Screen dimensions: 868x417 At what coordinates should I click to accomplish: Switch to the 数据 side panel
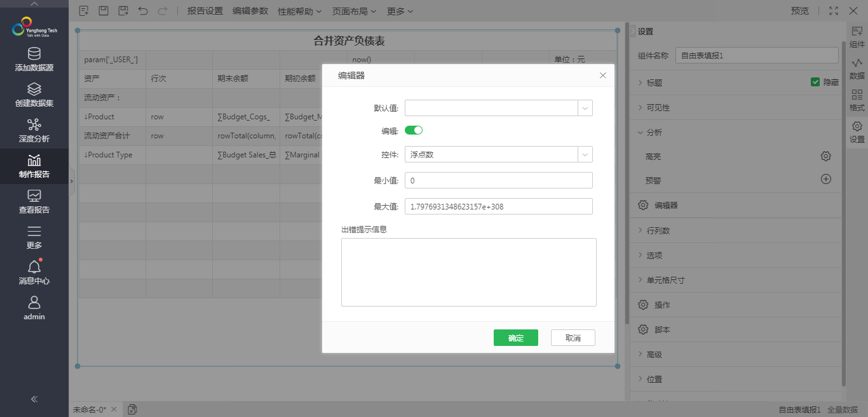click(x=857, y=69)
